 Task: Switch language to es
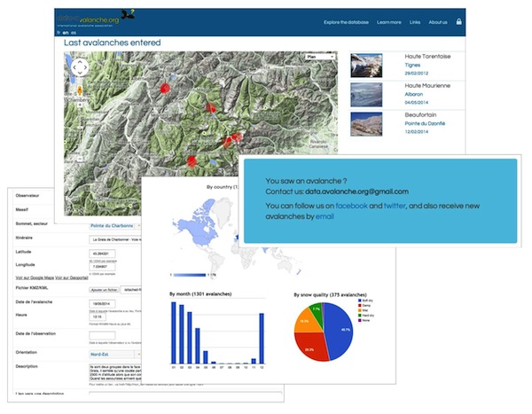click(x=74, y=33)
